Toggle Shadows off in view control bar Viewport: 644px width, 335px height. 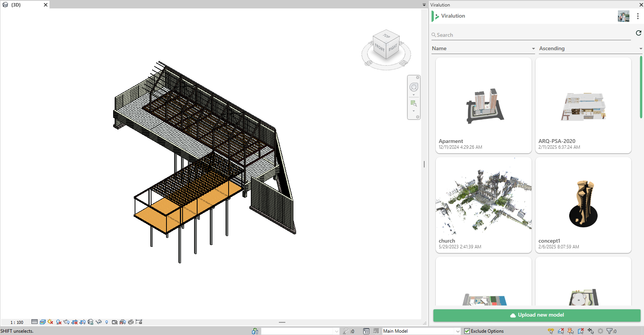[x=59, y=322]
